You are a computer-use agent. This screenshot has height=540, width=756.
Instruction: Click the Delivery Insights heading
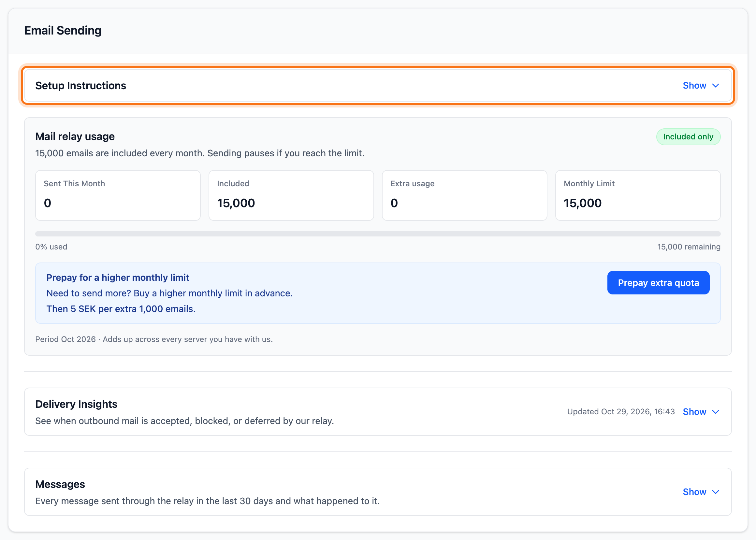76,404
